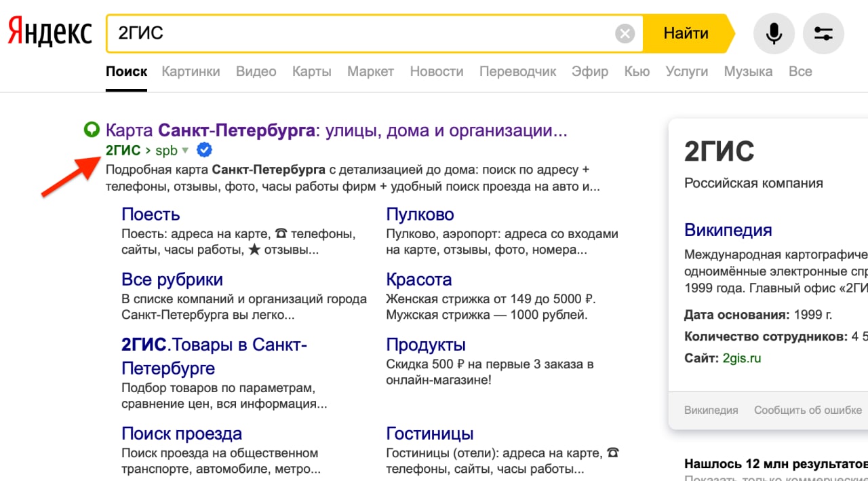Clear the search field with the X icon
The height and width of the screenshot is (481, 868).
[625, 33]
